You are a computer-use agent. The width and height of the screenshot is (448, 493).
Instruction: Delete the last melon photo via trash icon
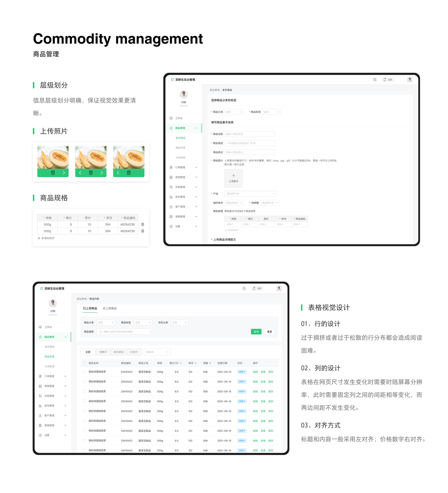[x=129, y=173]
